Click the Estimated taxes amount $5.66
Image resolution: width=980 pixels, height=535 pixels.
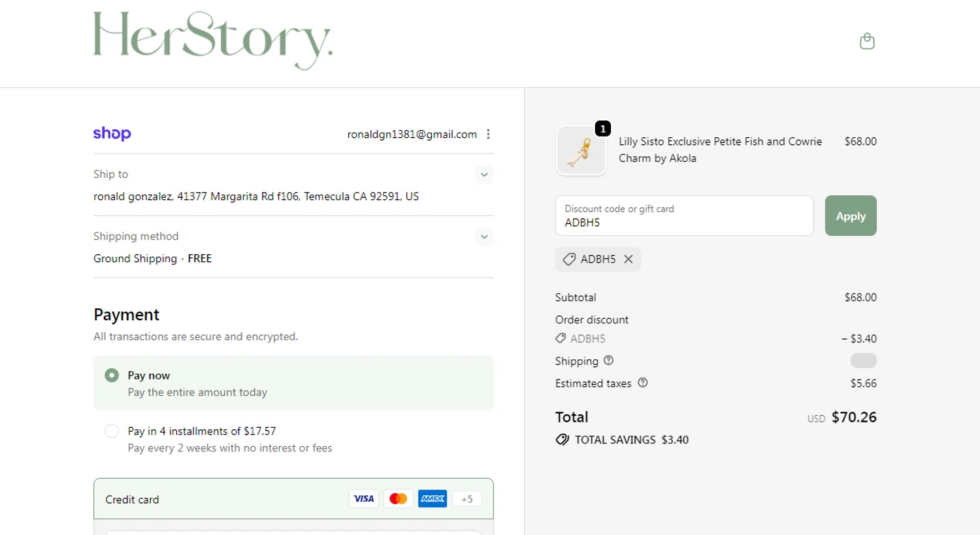pos(864,383)
